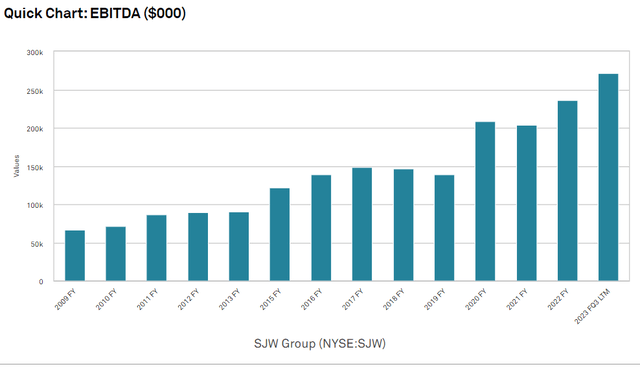Select the 2022 FY bar
Viewport: 640px width, 369px height.
568,191
